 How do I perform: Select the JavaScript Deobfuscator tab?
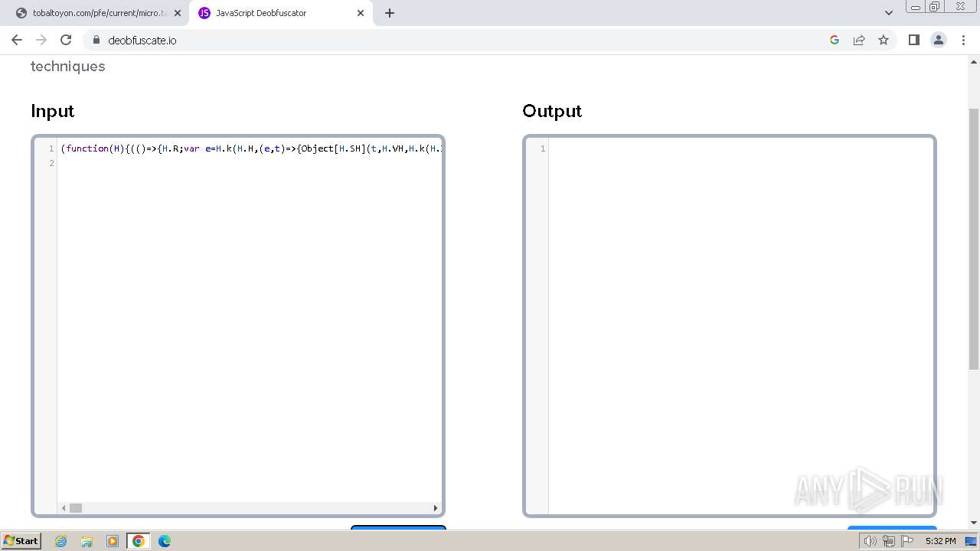tap(279, 13)
